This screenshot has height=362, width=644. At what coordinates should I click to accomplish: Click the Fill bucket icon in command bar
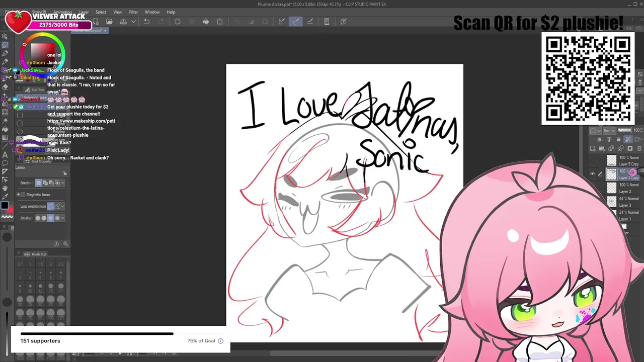[206, 21]
